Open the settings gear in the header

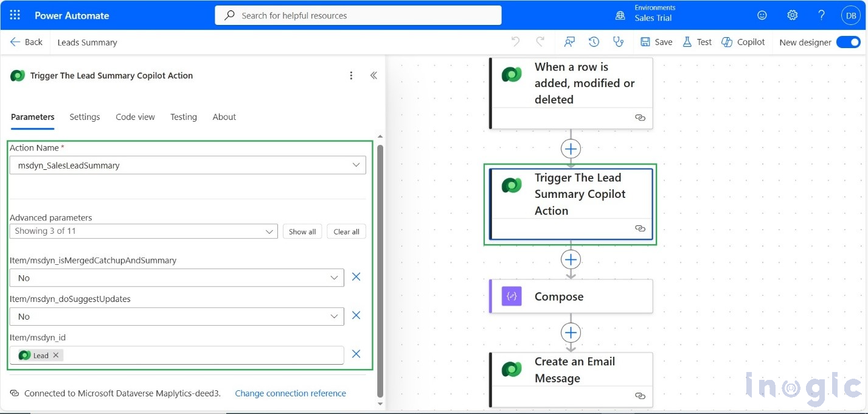(791, 15)
